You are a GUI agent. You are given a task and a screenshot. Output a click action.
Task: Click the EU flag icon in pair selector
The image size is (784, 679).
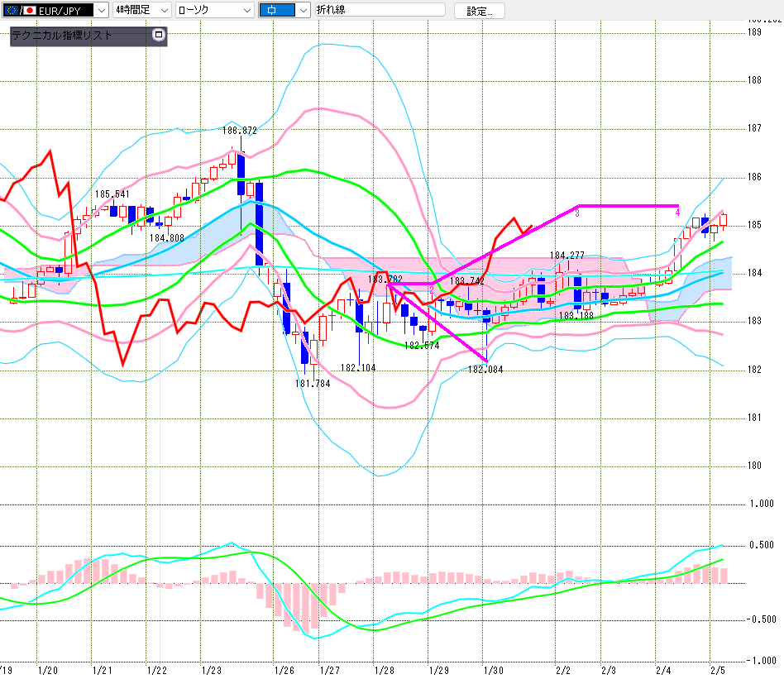(x=11, y=11)
